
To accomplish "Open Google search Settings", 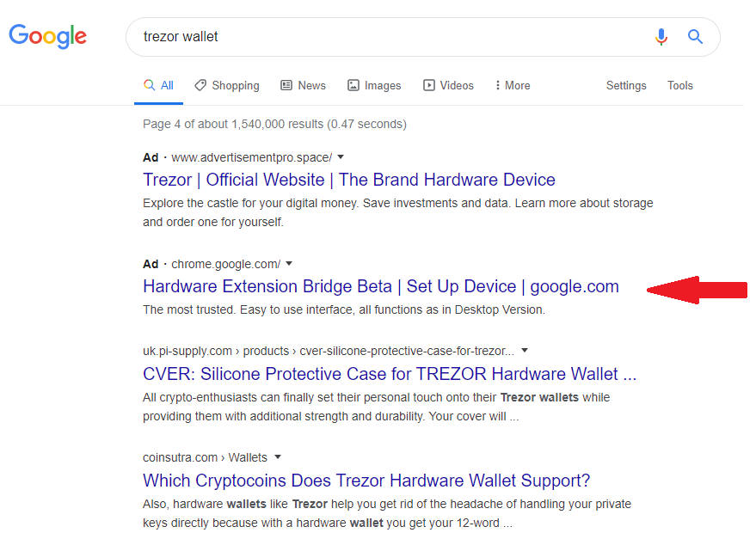I will pos(625,85).
